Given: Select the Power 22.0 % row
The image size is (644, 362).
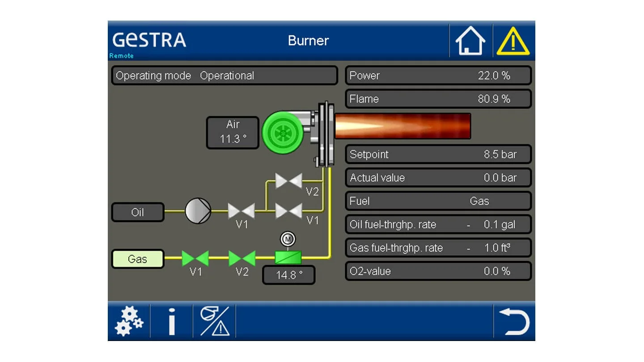Looking at the screenshot, I should 438,76.
